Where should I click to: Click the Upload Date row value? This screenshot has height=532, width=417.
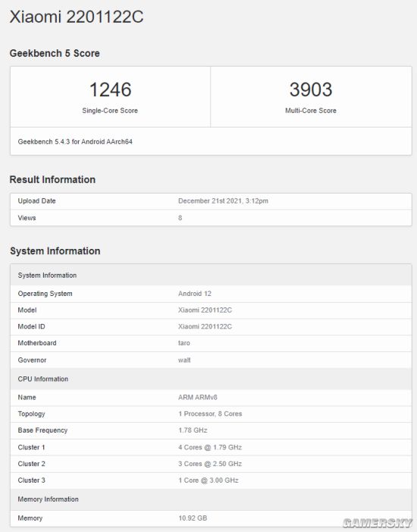223,201
